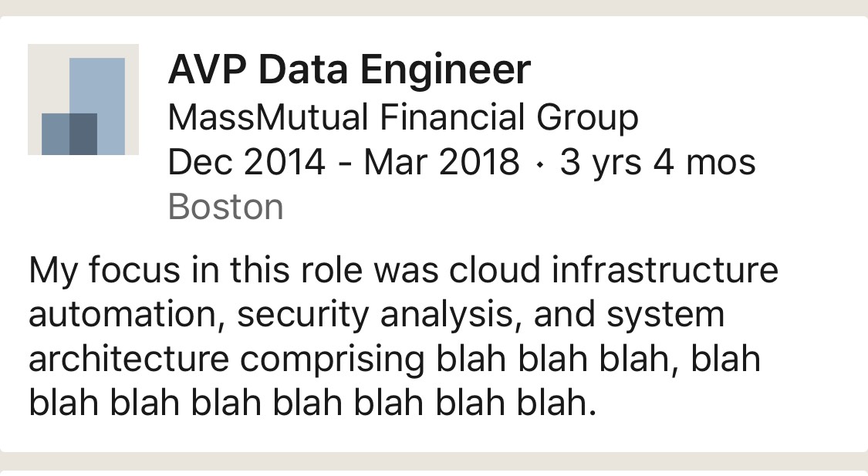The height and width of the screenshot is (476, 868).
Task: Open the MassMutual company logo placeholder
Action: pos(83,100)
